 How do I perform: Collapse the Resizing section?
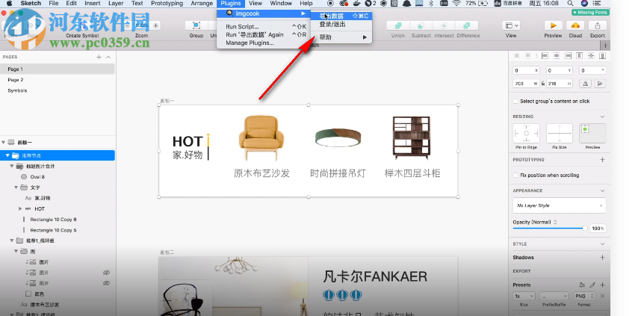[602, 117]
